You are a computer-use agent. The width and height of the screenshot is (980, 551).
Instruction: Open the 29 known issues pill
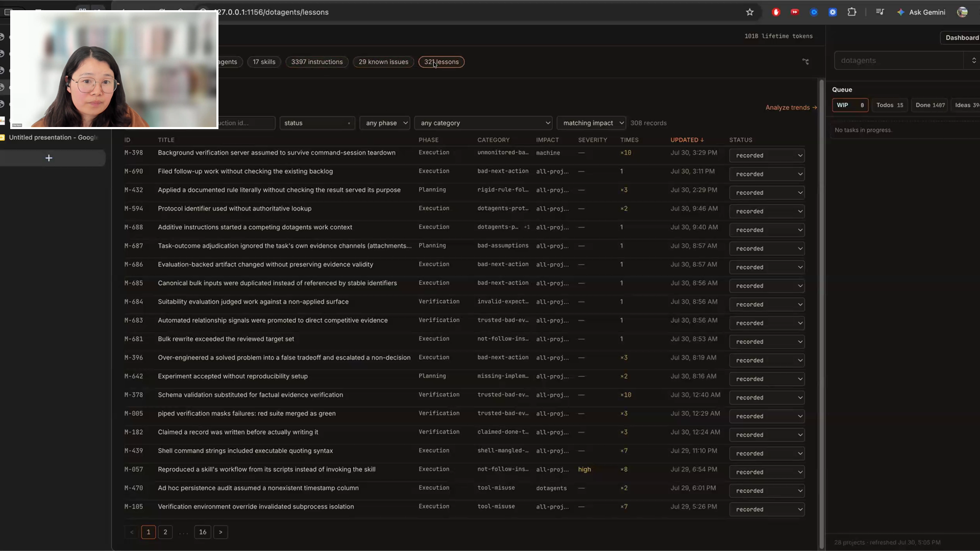click(383, 62)
